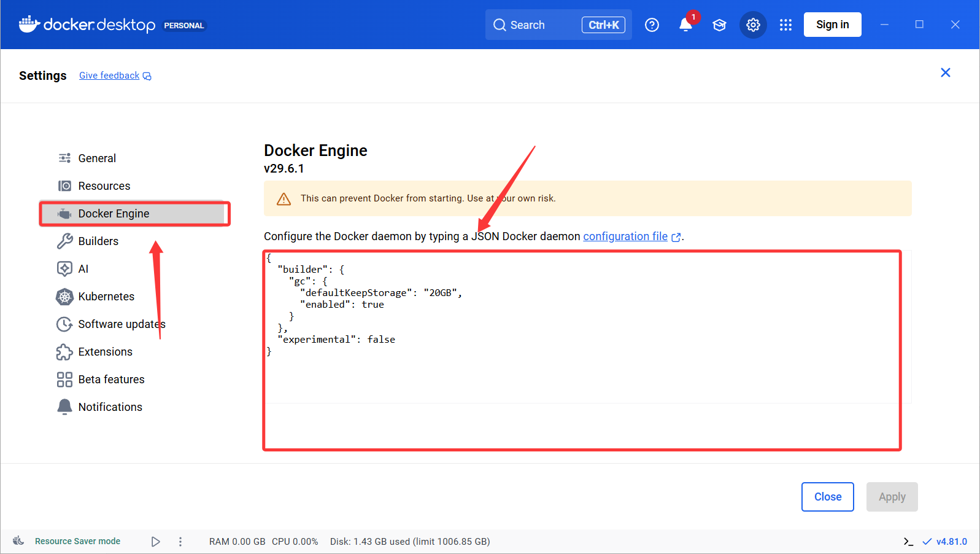Click the Builders wrench icon
Viewport: 980px width, 554px height.
[64, 241]
